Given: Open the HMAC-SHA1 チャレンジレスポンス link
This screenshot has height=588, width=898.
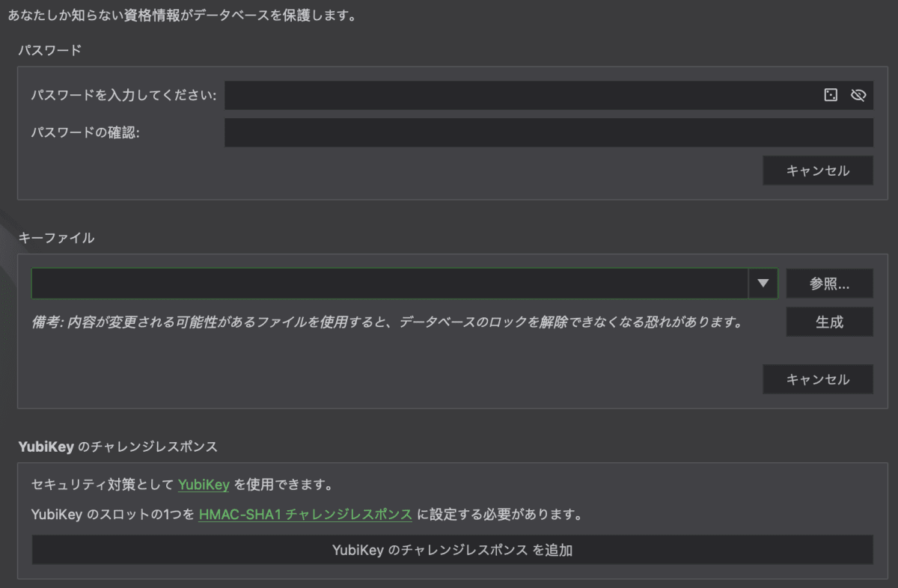Looking at the screenshot, I should click(305, 515).
